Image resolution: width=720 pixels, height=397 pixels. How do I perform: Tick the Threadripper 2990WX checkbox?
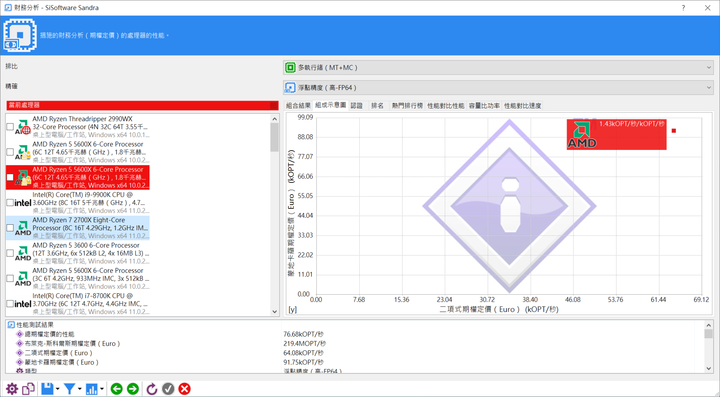click(10, 127)
